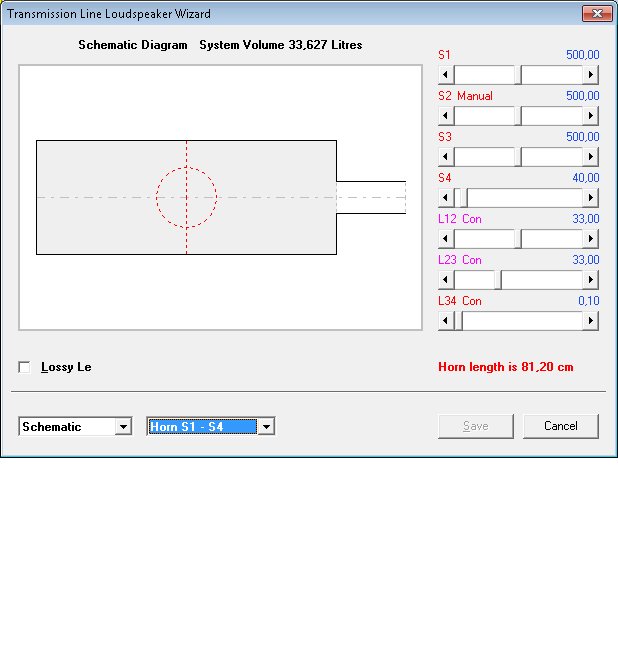Open the Schematic view dropdown
Image resolution: width=618 pixels, height=652 pixels.
[x=124, y=427]
